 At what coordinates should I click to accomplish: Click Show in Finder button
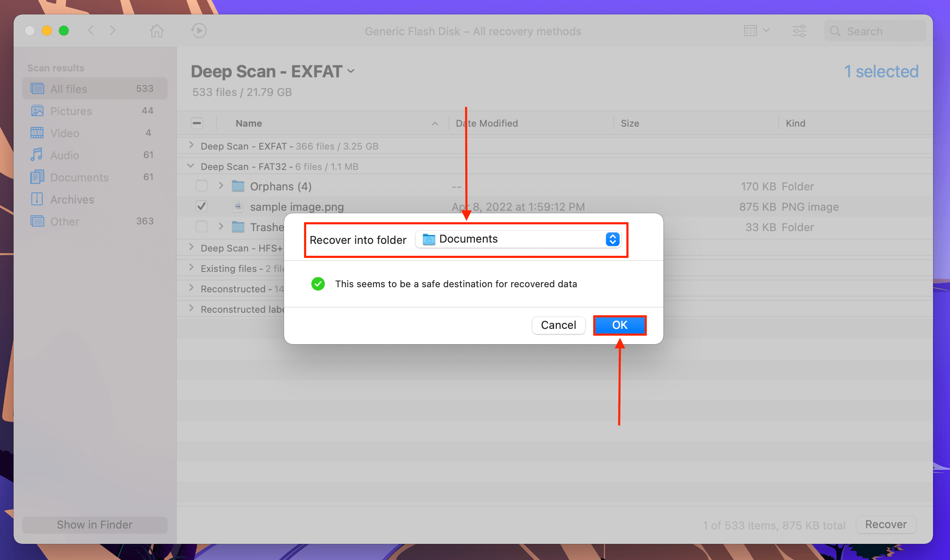(94, 525)
